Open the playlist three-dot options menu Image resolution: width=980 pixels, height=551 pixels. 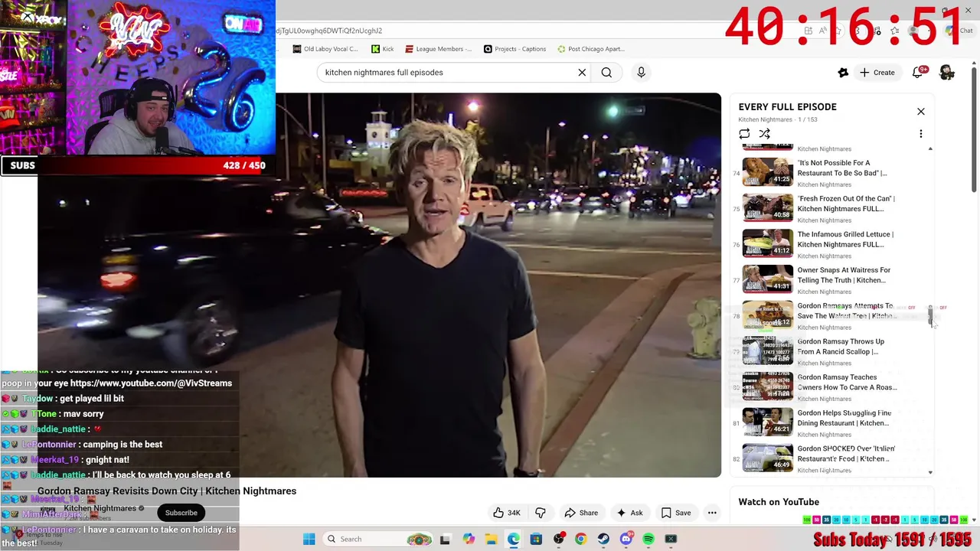(921, 134)
